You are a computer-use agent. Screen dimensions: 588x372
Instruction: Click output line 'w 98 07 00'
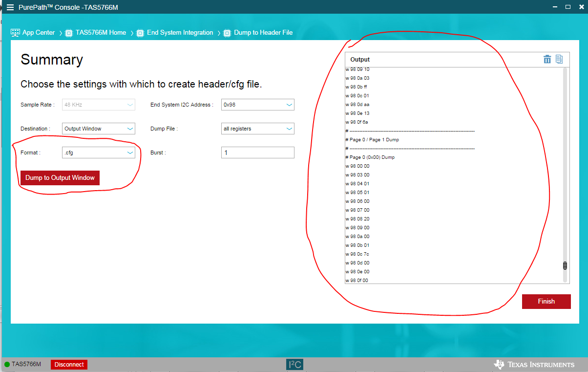tap(357, 210)
